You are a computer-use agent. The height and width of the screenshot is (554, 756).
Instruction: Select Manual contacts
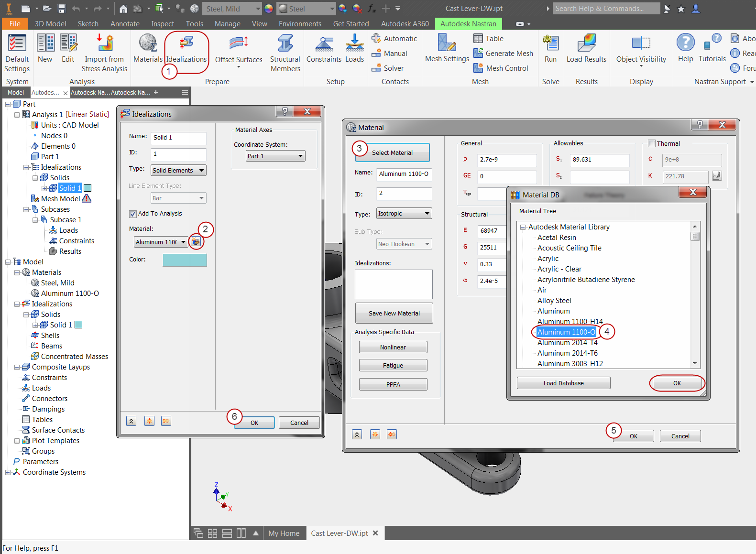[389, 54]
